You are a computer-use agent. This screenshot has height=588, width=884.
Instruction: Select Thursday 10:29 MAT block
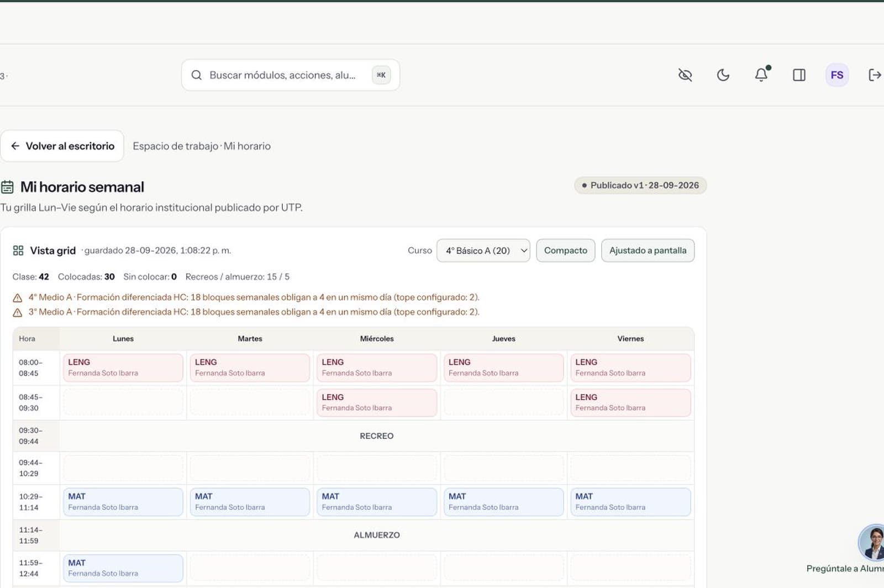[503, 502]
